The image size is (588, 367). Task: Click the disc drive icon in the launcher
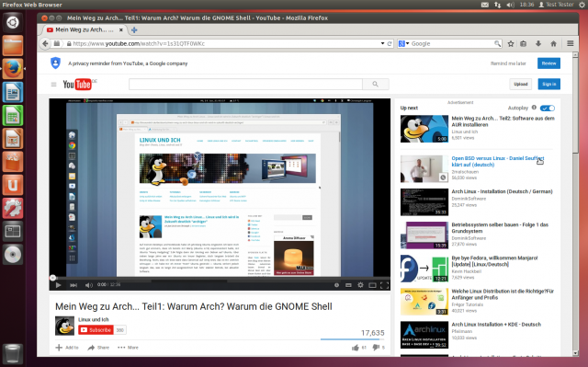point(13,255)
